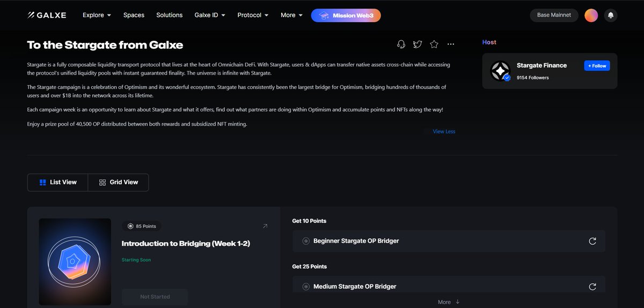The height and width of the screenshot is (308, 644).
Task: Click the hexagon points icon in 85 Points badge
Action: (x=130, y=226)
